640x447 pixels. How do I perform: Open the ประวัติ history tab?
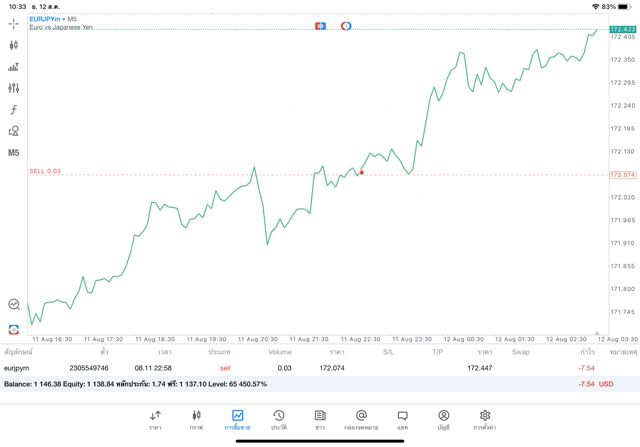click(x=279, y=419)
